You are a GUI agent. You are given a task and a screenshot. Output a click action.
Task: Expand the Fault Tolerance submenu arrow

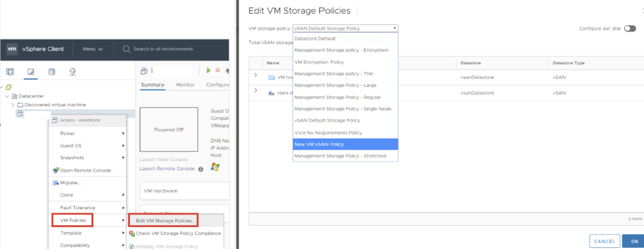pos(123,208)
